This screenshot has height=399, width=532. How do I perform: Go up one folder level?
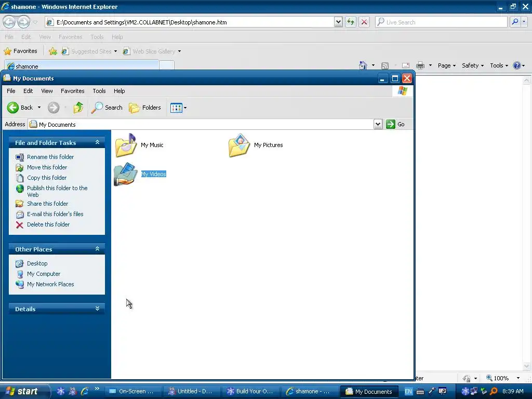click(x=78, y=108)
